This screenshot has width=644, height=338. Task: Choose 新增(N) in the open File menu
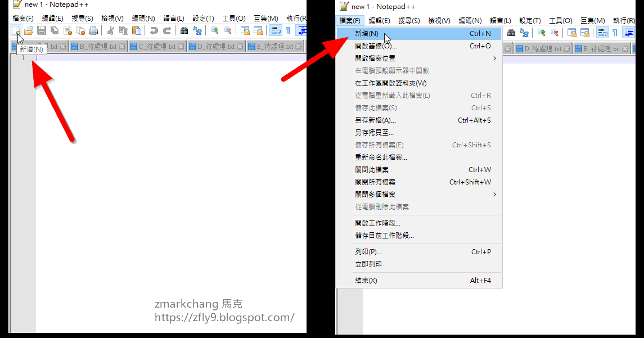tap(419, 34)
